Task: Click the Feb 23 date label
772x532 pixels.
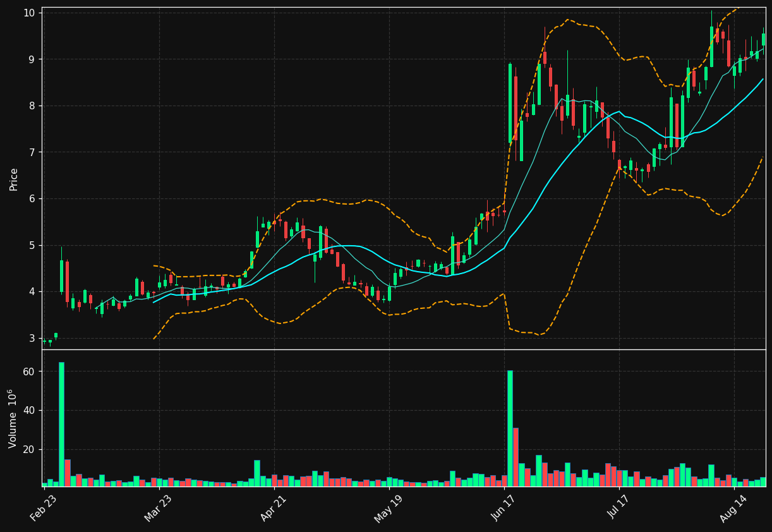Action: coord(44,509)
